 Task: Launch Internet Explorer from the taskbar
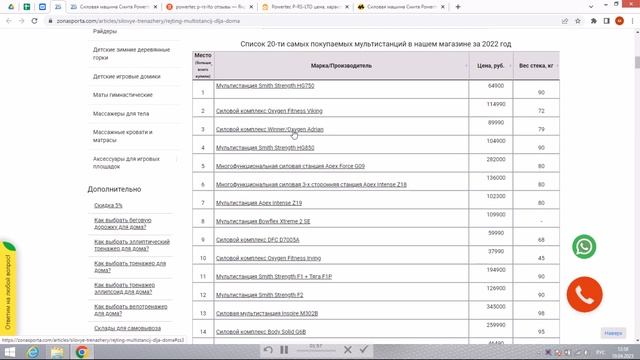click(33, 352)
